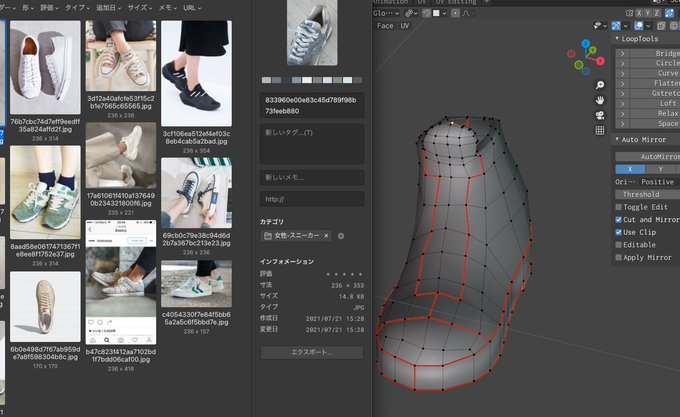
Task: Toggle camera view with the camera icon
Action: pyautogui.click(x=600, y=115)
